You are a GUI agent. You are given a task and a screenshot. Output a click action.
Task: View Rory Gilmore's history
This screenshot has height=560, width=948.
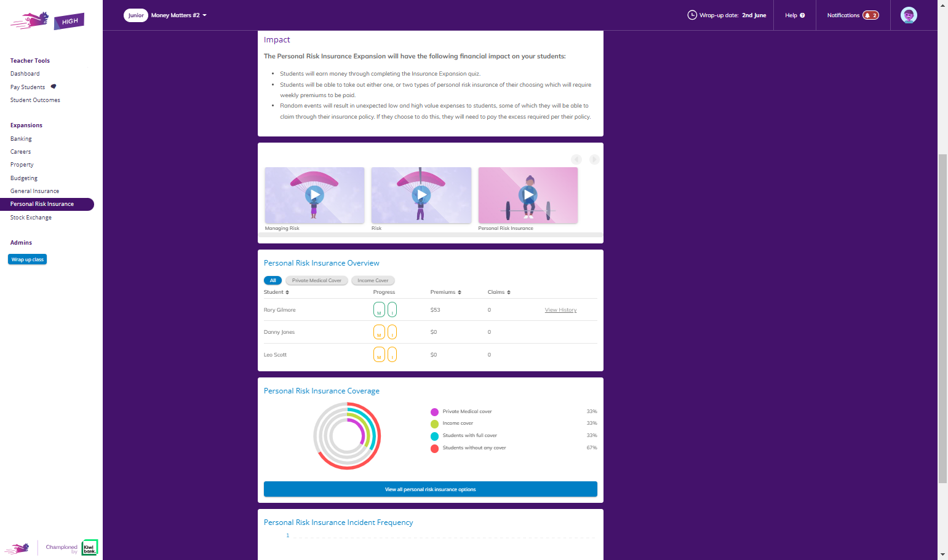(x=560, y=310)
